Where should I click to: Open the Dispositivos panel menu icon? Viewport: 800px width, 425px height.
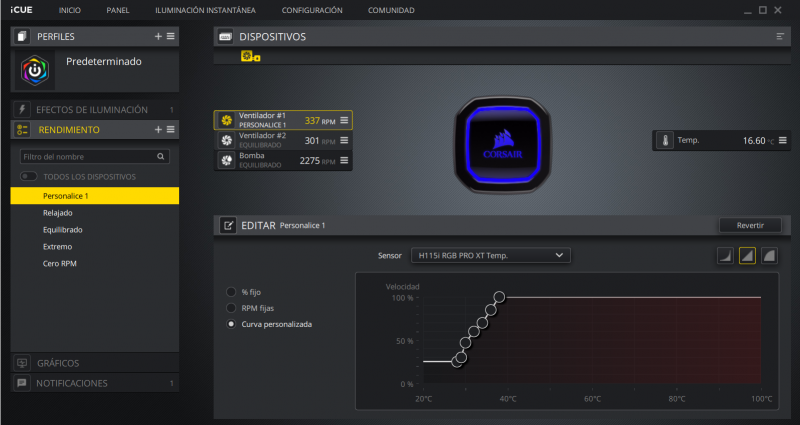pos(780,36)
